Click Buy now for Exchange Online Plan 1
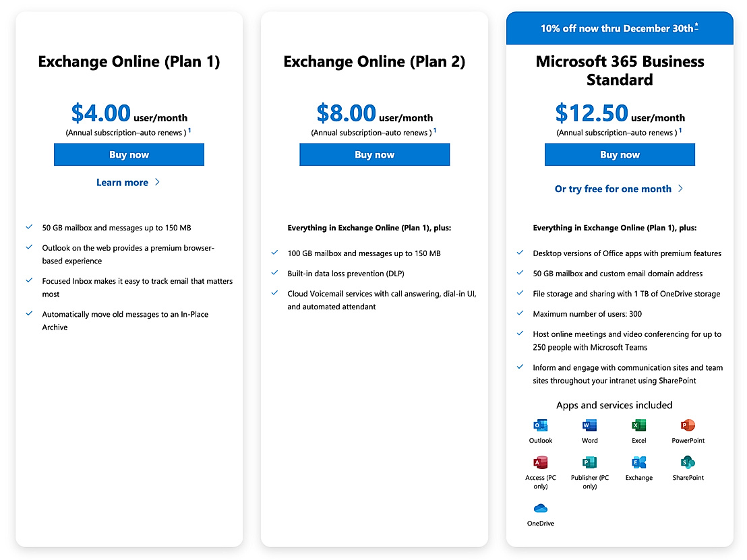Image resolution: width=747 pixels, height=560 pixels. [x=129, y=154]
